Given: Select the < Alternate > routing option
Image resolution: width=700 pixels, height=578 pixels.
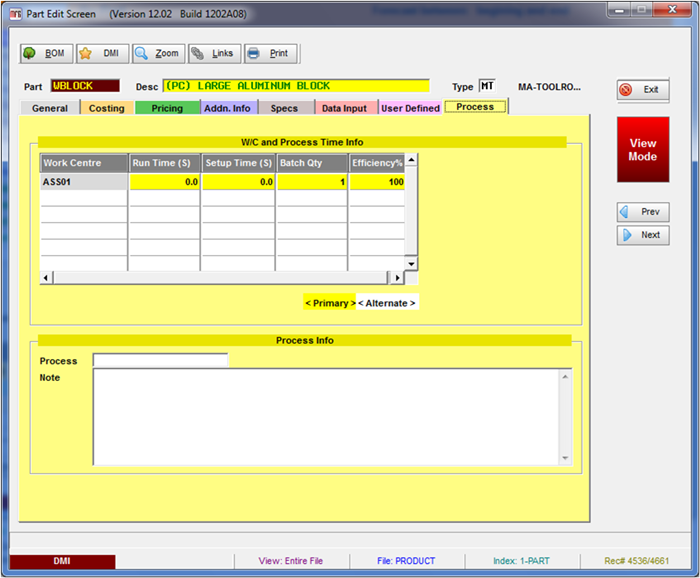Looking at the screenshot, I should (x=387, y=303).
